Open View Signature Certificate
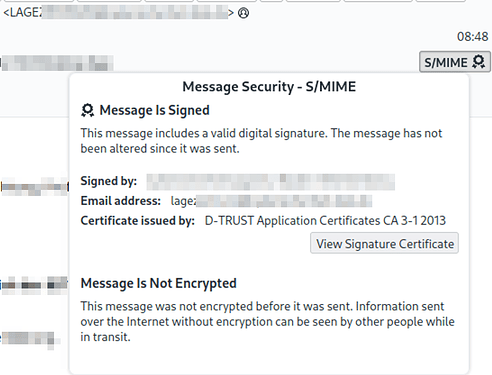 click(385, 243)
